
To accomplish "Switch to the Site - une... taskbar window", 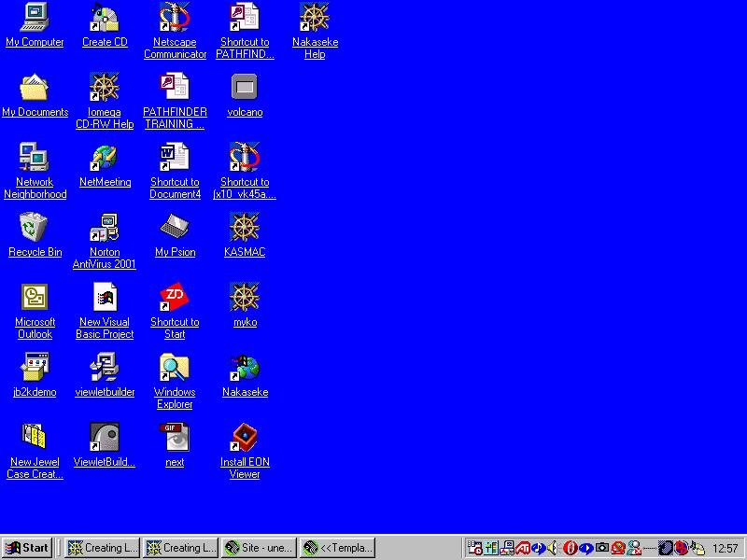I will click(x=259, y=548).
